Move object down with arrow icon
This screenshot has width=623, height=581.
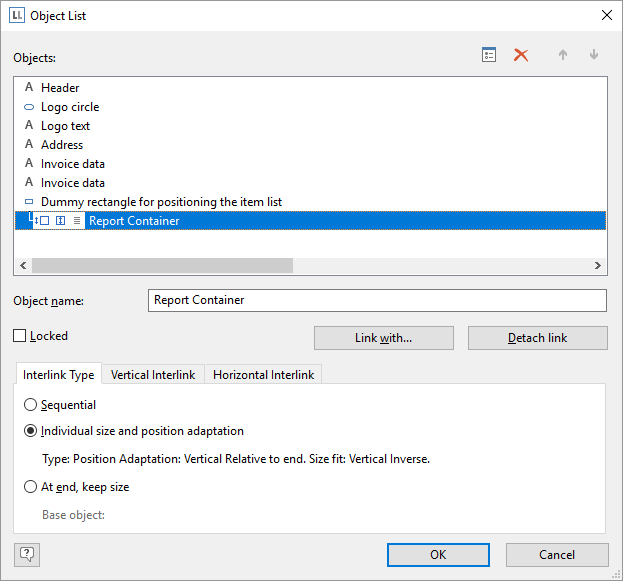click(594, 55)
